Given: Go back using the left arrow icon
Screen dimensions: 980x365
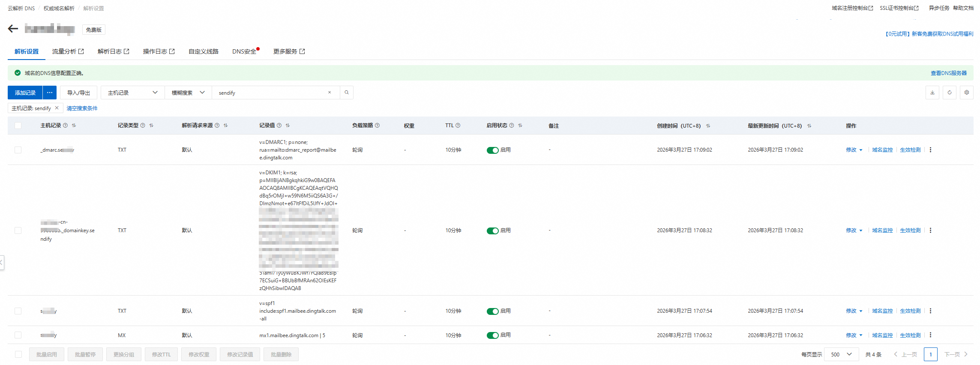Looking at the screenshot, I should coord(13,29).
